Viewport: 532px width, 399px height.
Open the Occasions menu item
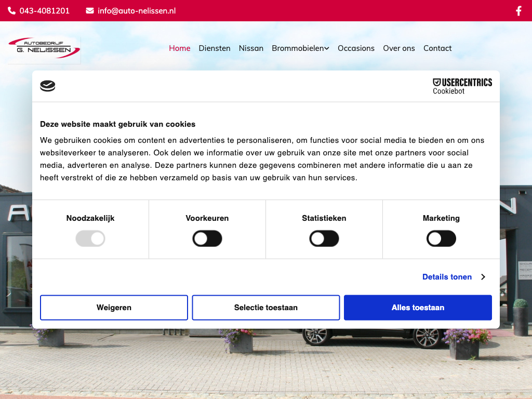pyautogui.click(x=356, y=48)
